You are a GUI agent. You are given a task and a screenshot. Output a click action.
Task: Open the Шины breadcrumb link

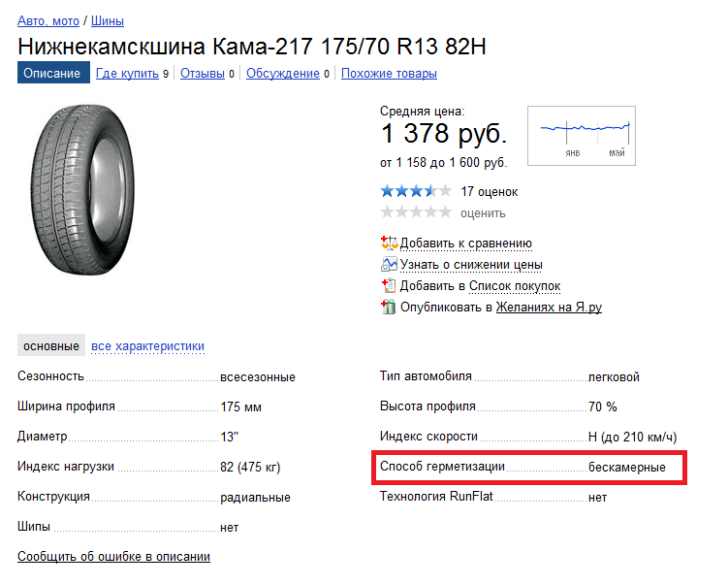(x=107, y=20)
